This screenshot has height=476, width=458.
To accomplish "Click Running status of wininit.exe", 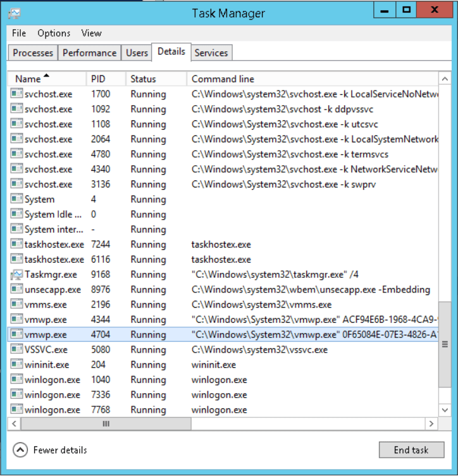I will tap(148, 365).
